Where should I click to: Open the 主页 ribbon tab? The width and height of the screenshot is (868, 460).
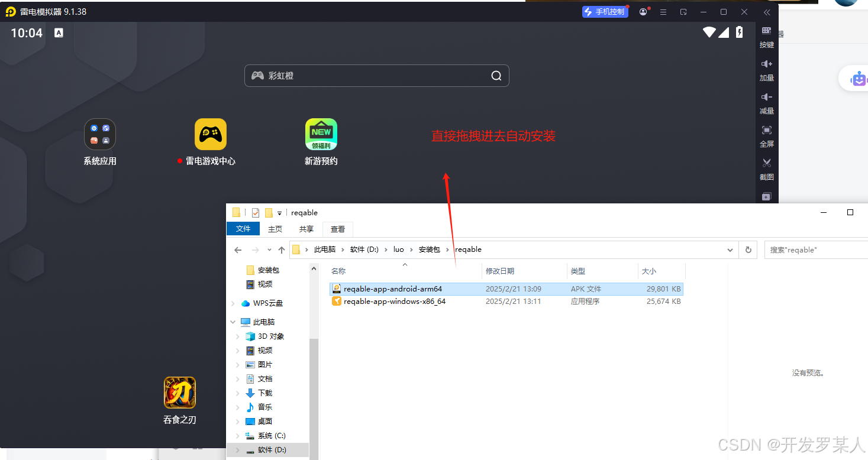pos(275,229)
